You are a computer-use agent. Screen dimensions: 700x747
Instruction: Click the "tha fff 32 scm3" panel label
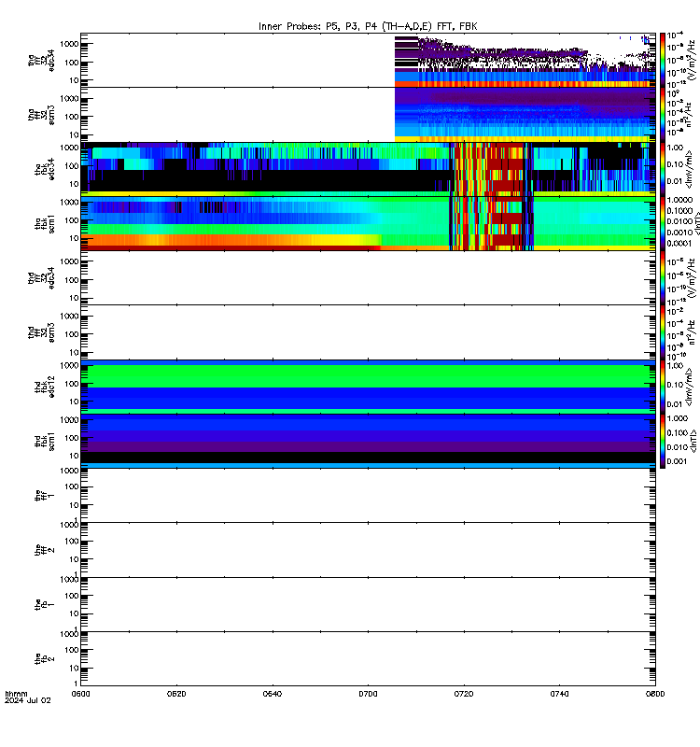tap(41, 115)
